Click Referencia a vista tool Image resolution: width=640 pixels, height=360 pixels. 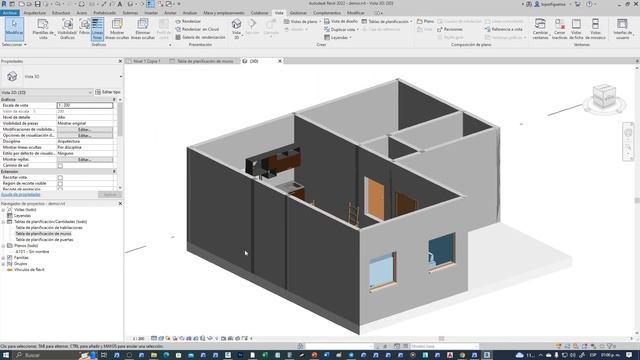[504, 29]
